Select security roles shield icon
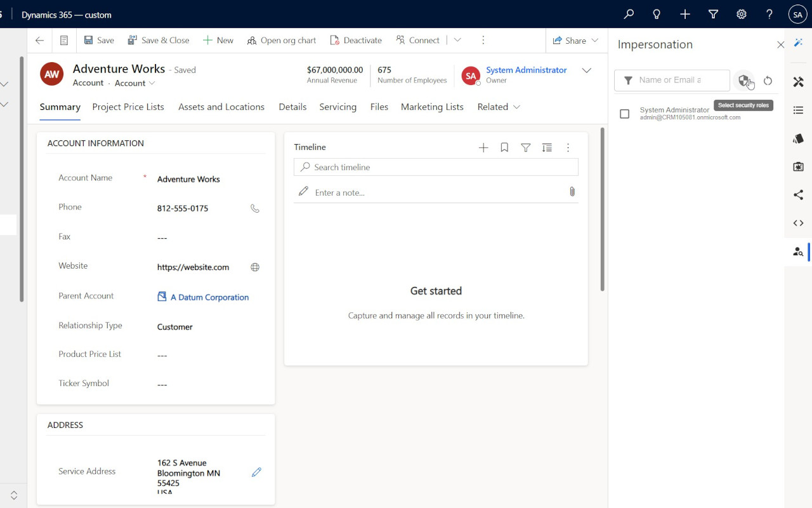The image size is (812, 508). click(x=744, y=81)
